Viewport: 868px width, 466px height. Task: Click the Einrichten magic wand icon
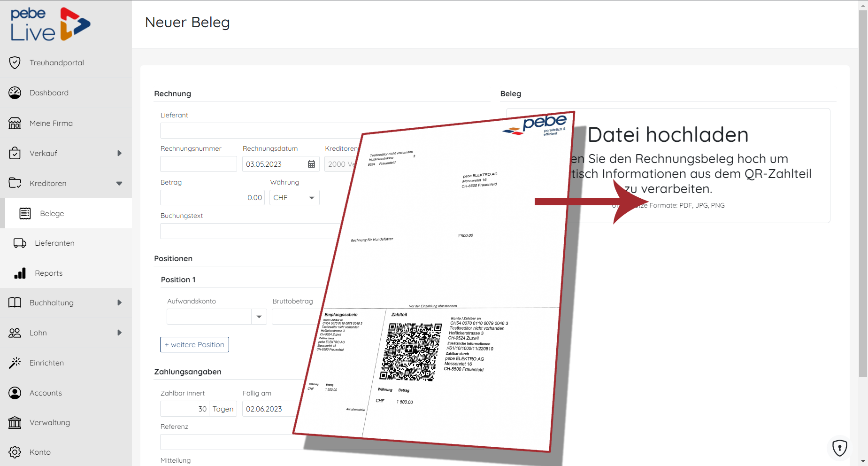pos(15,363)
